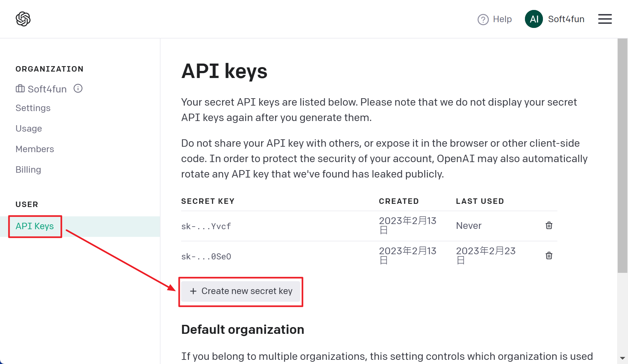
Task: Click the AI user avatar
Action: (x=534, y=19)
